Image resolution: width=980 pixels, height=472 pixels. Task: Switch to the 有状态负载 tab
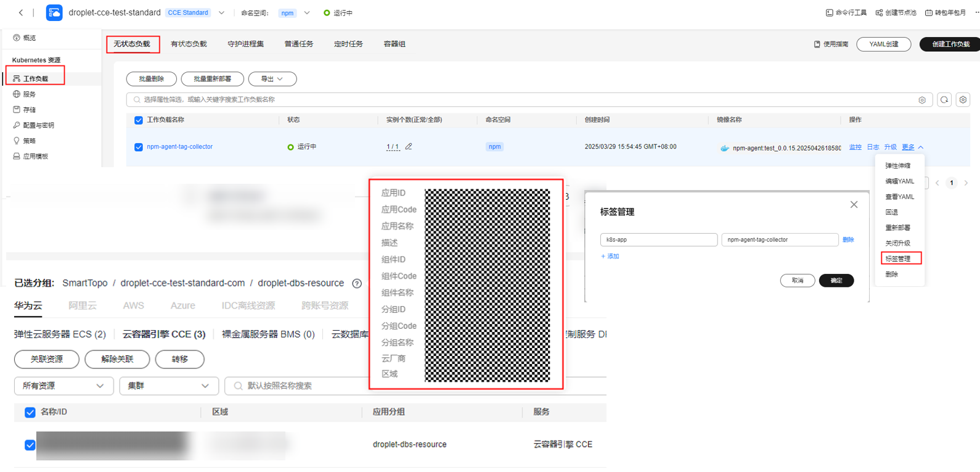coord(189,44)
